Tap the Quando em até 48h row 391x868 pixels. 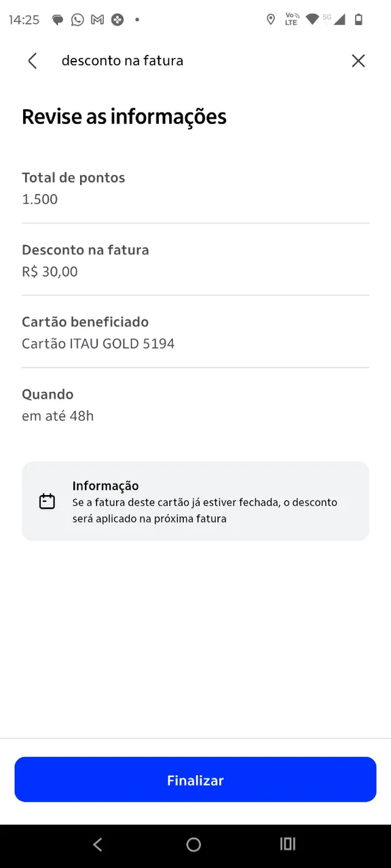point(195,405)
